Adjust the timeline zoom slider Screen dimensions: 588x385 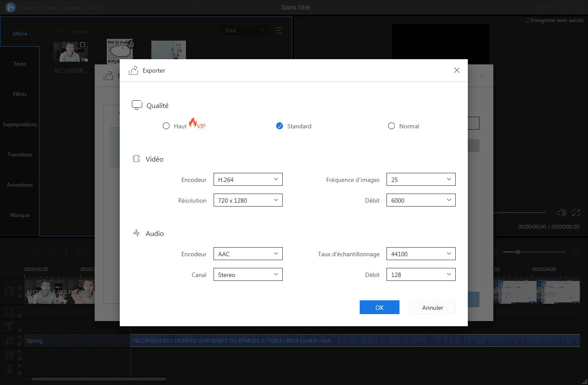[x=534, y=251]
